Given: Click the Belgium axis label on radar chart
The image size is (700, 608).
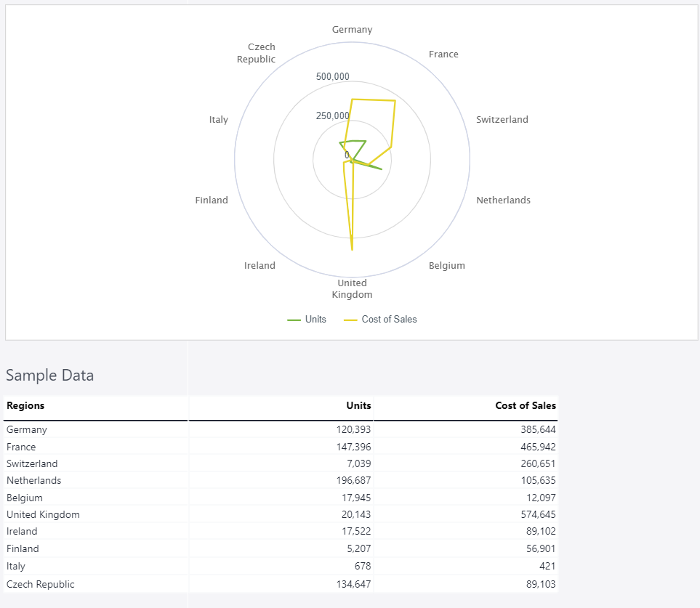Looking at the screenshot, I should [x=446, y=266].
